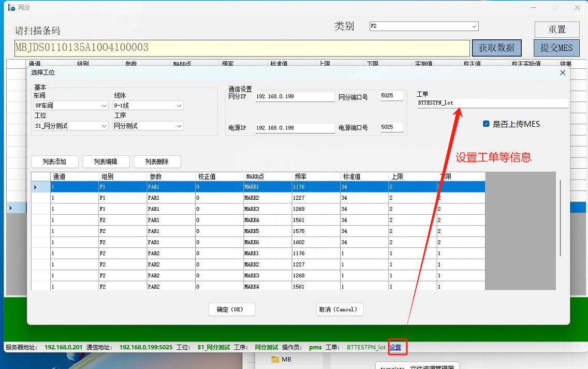Screen dimensions: 588x369
Task: Expand the 类别 dropdown at top
Action: tap(474, 26)
